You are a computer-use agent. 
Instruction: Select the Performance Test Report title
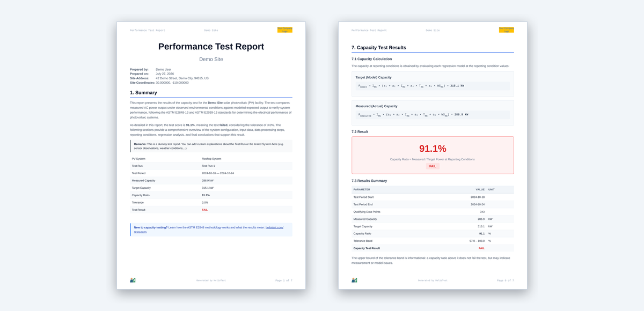coord(211,47)
